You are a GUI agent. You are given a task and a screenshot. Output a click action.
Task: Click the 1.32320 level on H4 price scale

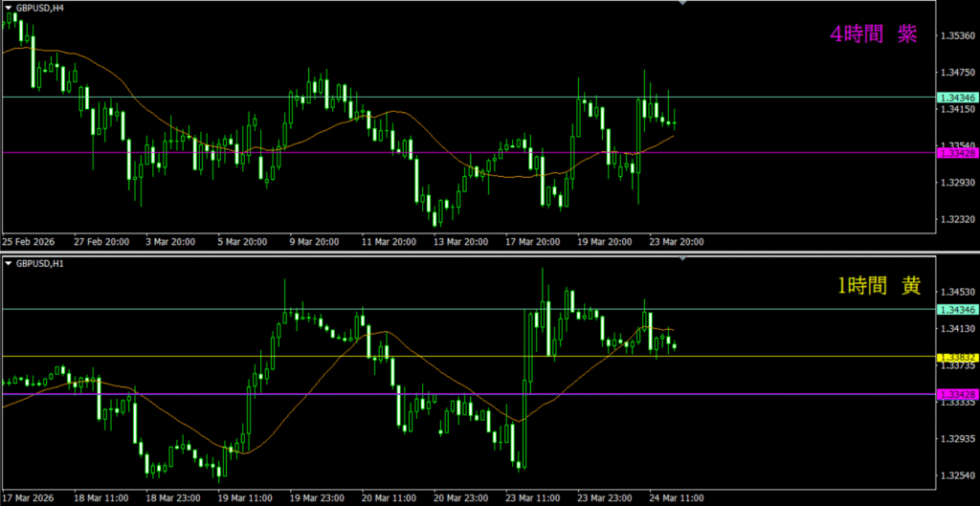click(x=957, y=220)
